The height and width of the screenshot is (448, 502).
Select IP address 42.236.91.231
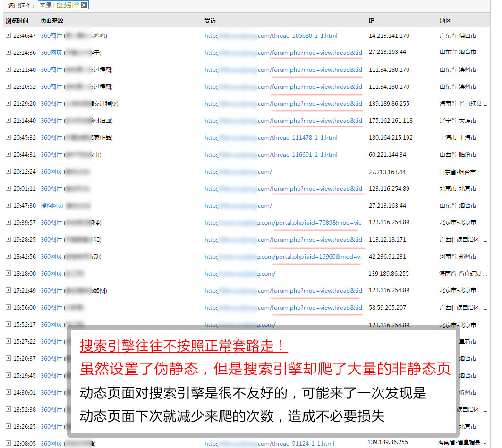pos(387,257)
